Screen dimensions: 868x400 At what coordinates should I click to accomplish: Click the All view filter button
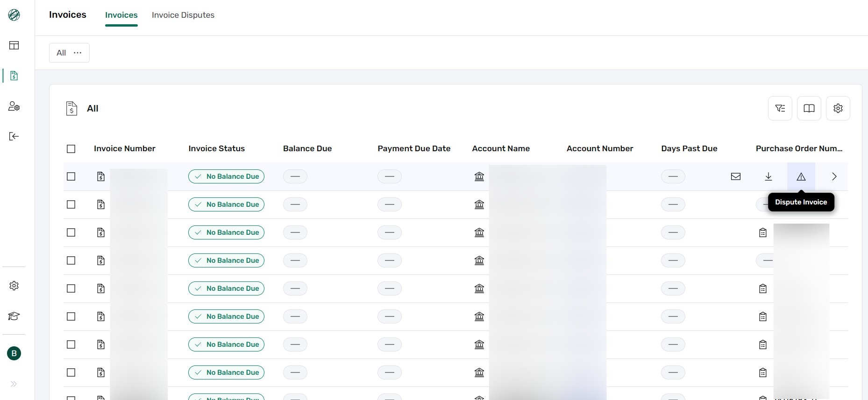(x=69, y=53)
